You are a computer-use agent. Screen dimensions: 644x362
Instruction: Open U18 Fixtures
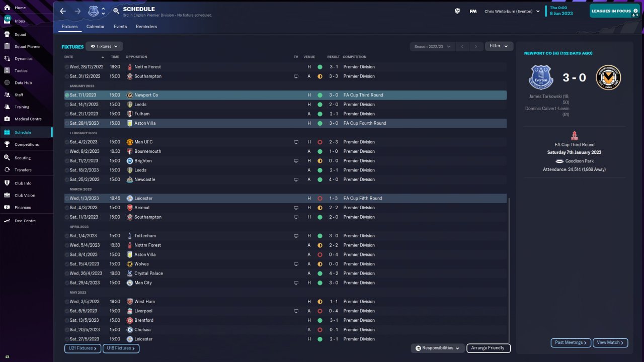click(121, 348)
